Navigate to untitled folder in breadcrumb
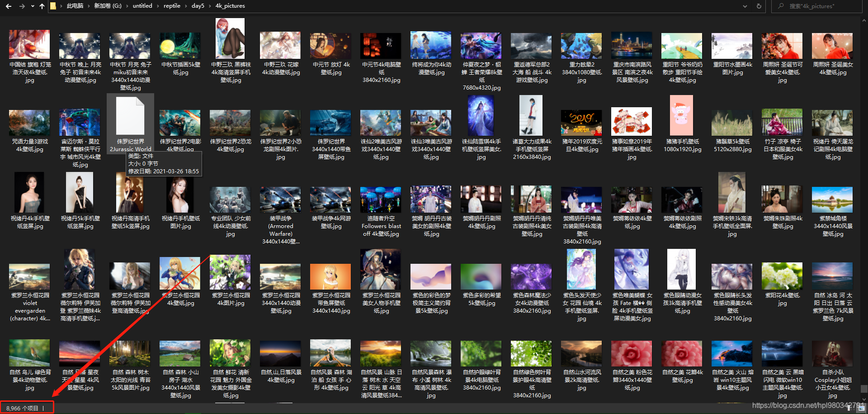Screen dimensions: 868x414 pyautogui.click(x=142, y=6)
